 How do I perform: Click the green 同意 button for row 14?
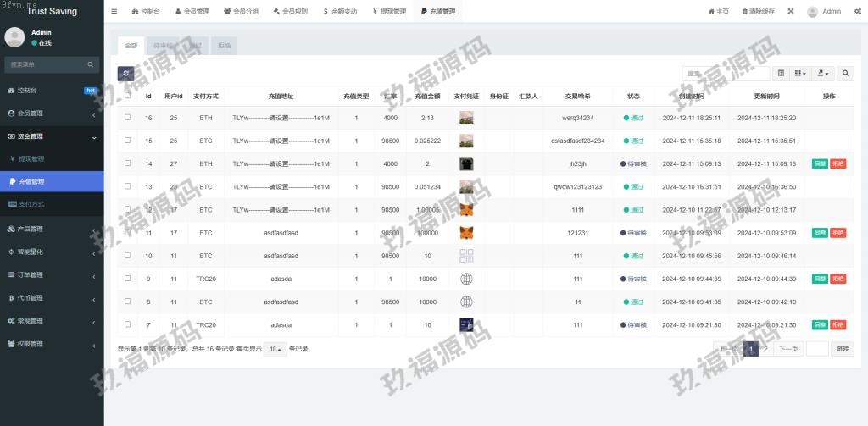point(819,163)
